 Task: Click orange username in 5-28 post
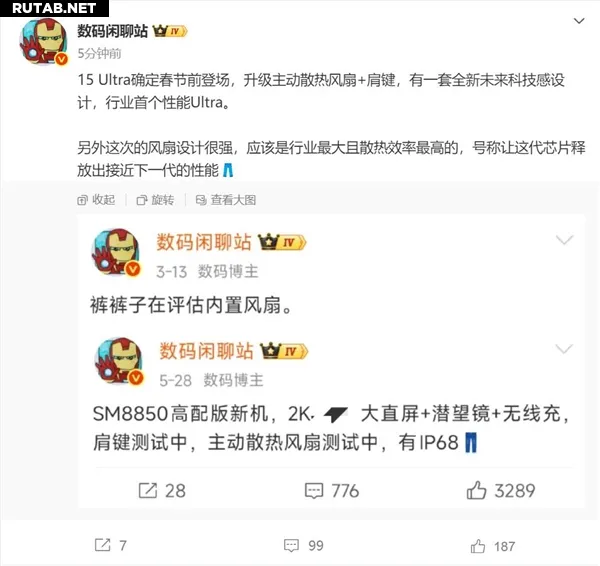(x=207, y=351)
